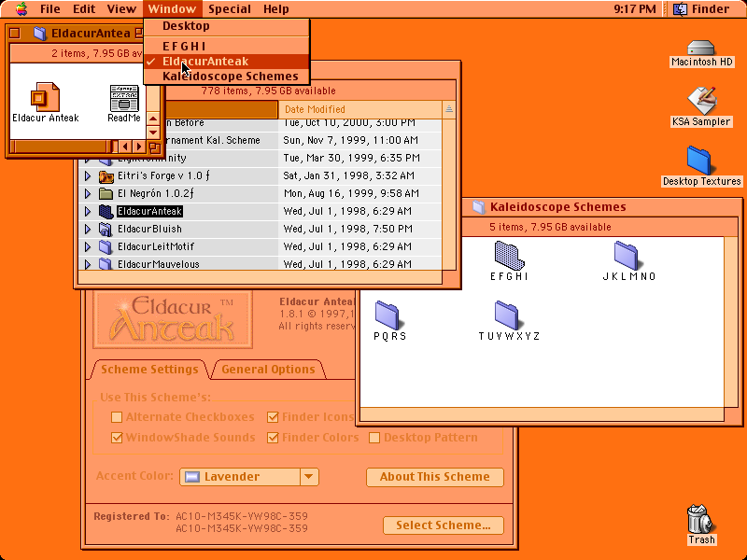This screenshot has height=560, width=747.
Task: Choose Kaleidoscope Schemes in Window menu
Action: (x=227, y=77)
